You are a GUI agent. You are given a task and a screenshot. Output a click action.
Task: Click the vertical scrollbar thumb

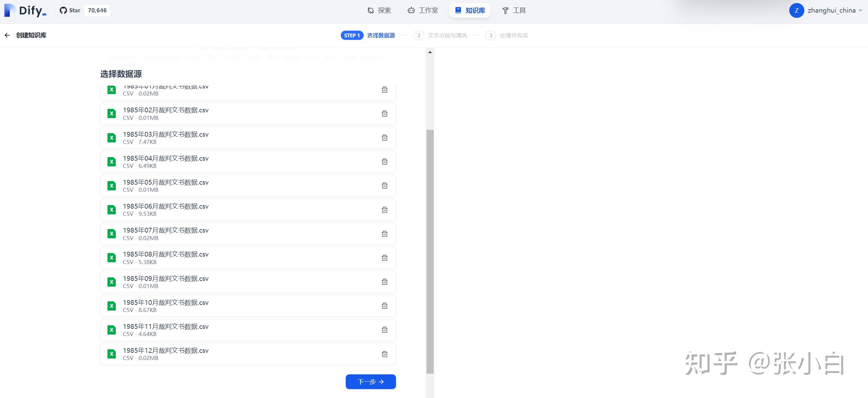pos(430,251)
